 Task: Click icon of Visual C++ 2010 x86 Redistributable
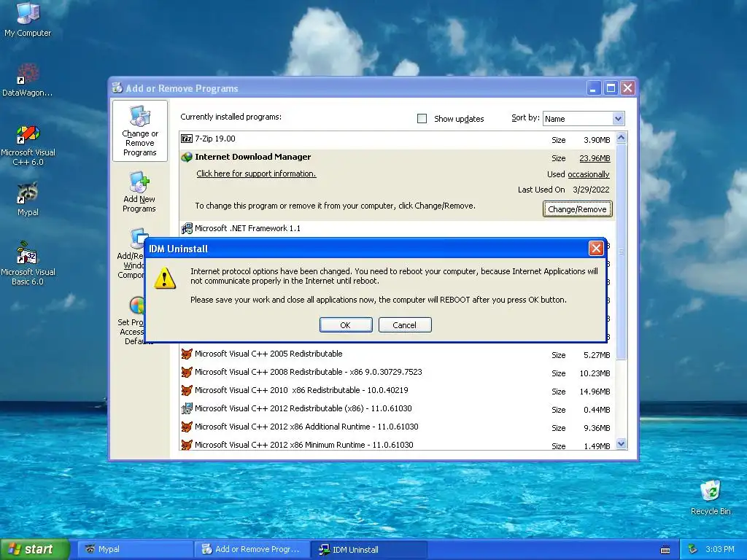coord(187,391)
